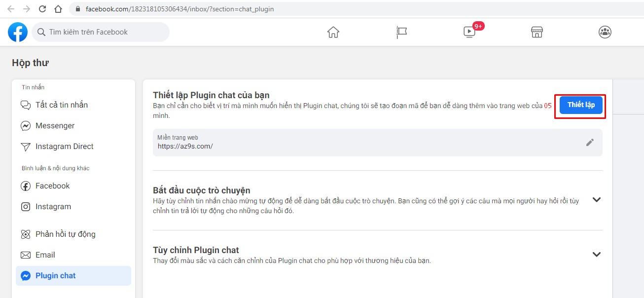Click the Tìm kiếm trên Facebook search box
The image size is (644, 298).
tap(101, 32)
